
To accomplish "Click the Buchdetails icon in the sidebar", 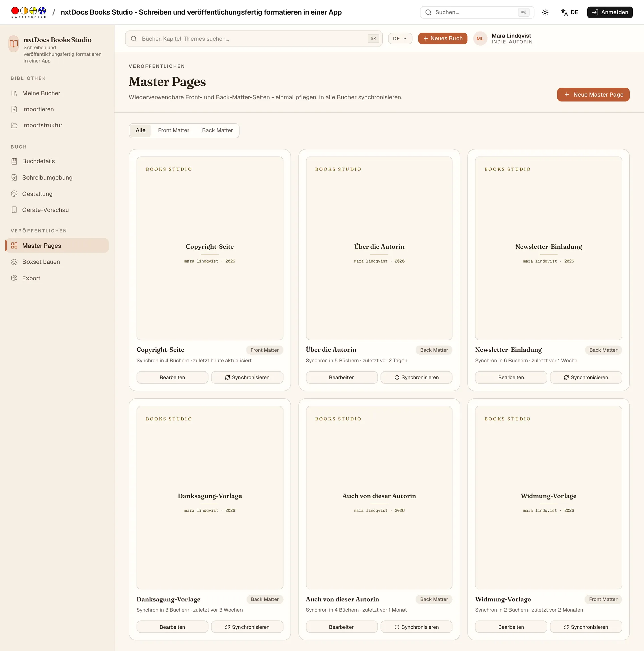I will pos(14,161).
